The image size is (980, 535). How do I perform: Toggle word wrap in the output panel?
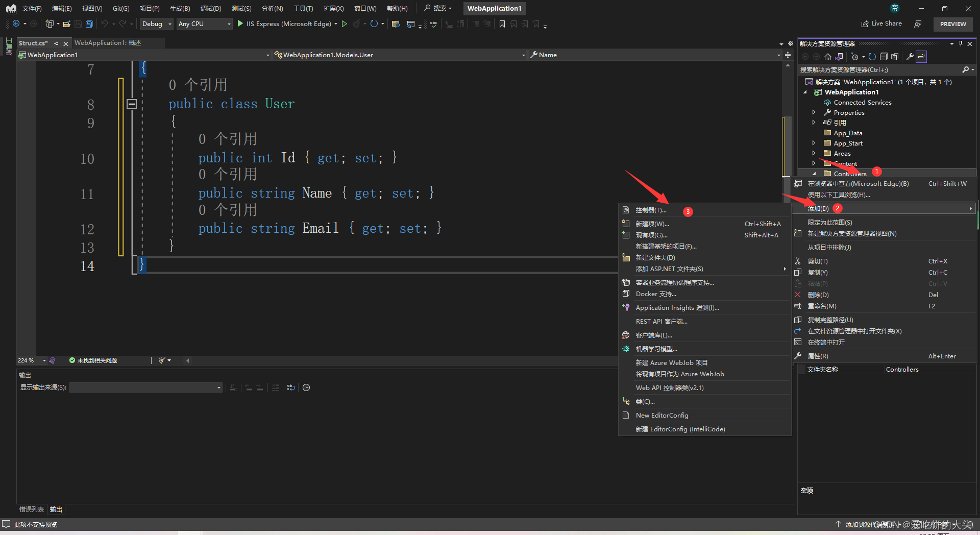[x=291, y=387]
